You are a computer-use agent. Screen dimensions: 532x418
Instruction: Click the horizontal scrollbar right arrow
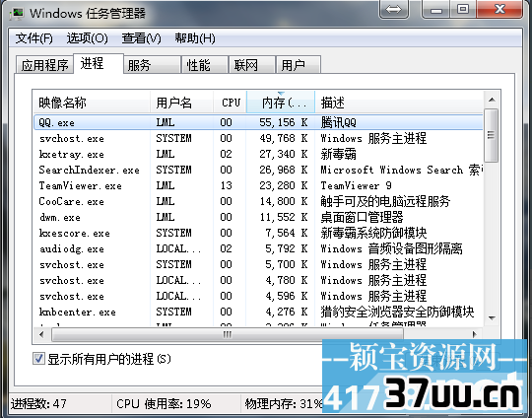click(x=475, y=334)
